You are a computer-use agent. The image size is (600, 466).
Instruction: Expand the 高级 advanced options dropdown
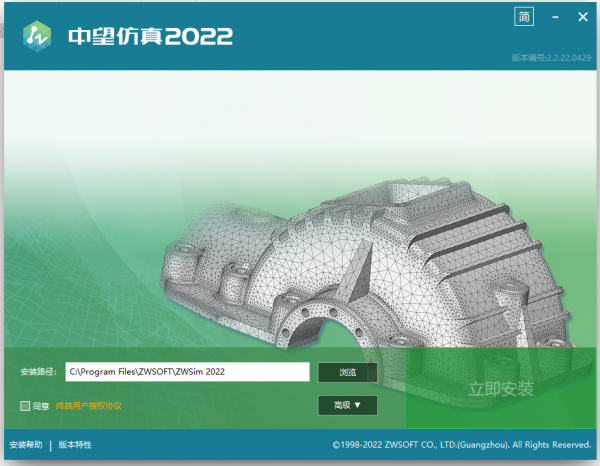(347, 405)
